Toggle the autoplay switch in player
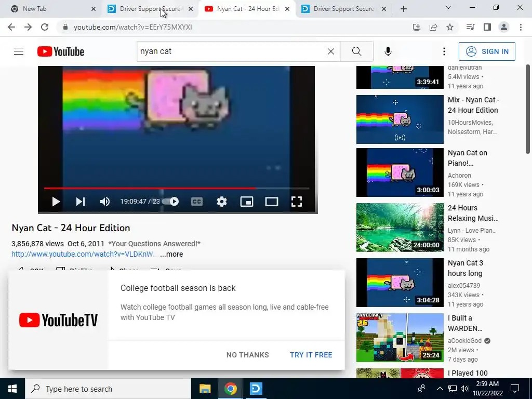Image resolution: width=532 pixels, height=399 pixels. (170, 202)
